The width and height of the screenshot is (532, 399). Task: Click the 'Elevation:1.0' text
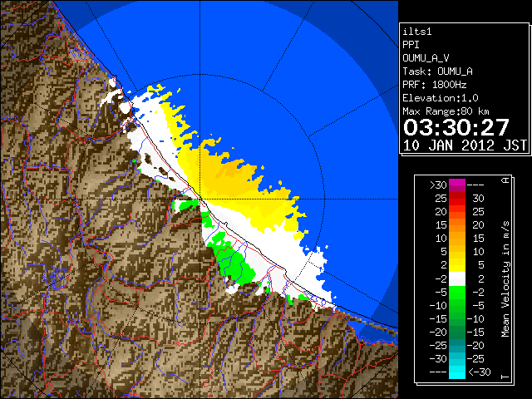[441, 98]
